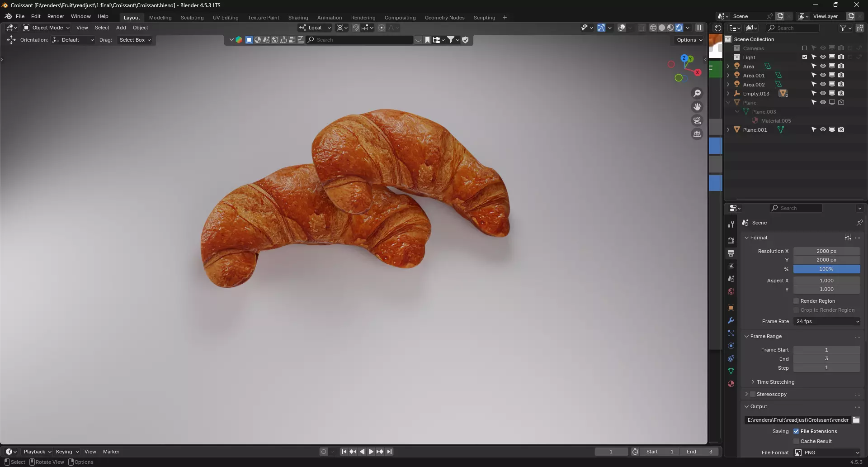
Task: Toggle the File Extensions checkbox
Action: pos(797,431)
